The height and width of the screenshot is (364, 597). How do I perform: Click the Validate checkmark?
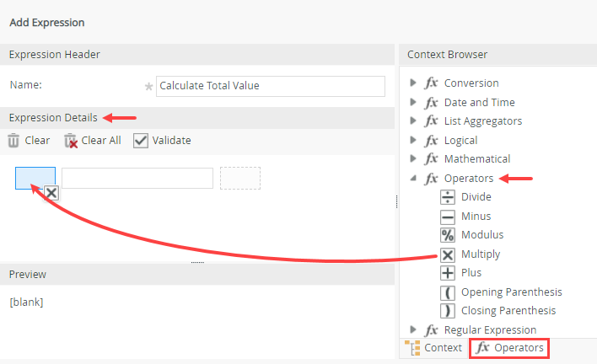click(x=141, y=141)
